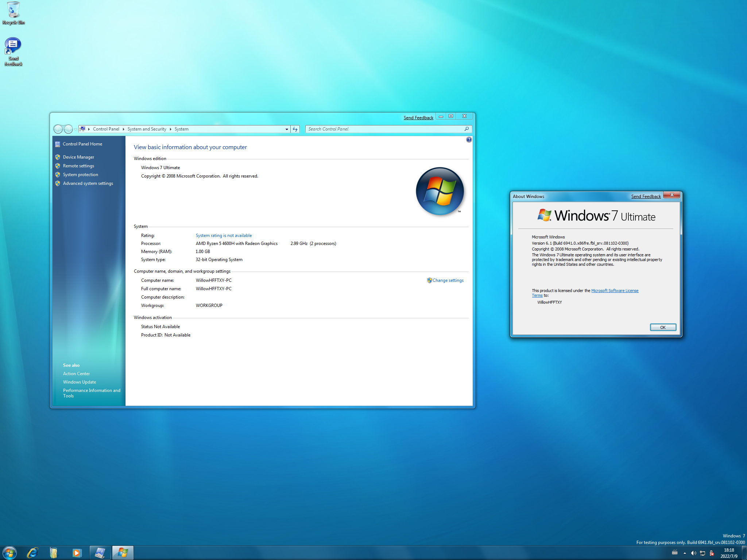Viewport: 747px width, 560px height.
Task: Go to Control Panel Home
Action: point(82,144)
